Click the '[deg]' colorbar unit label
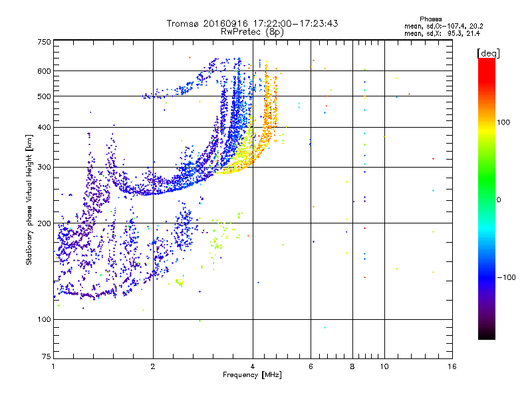532x399 pixels. tap(488, 53)
